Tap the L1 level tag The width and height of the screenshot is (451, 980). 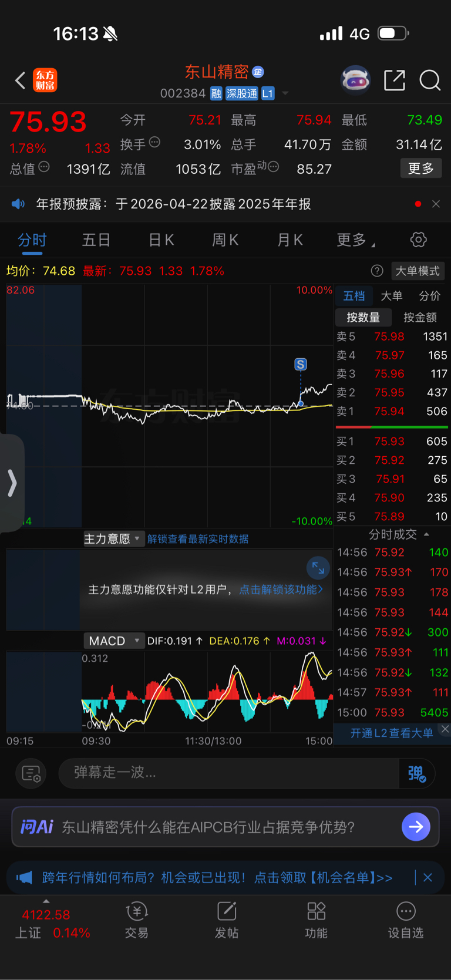(268, 93)
